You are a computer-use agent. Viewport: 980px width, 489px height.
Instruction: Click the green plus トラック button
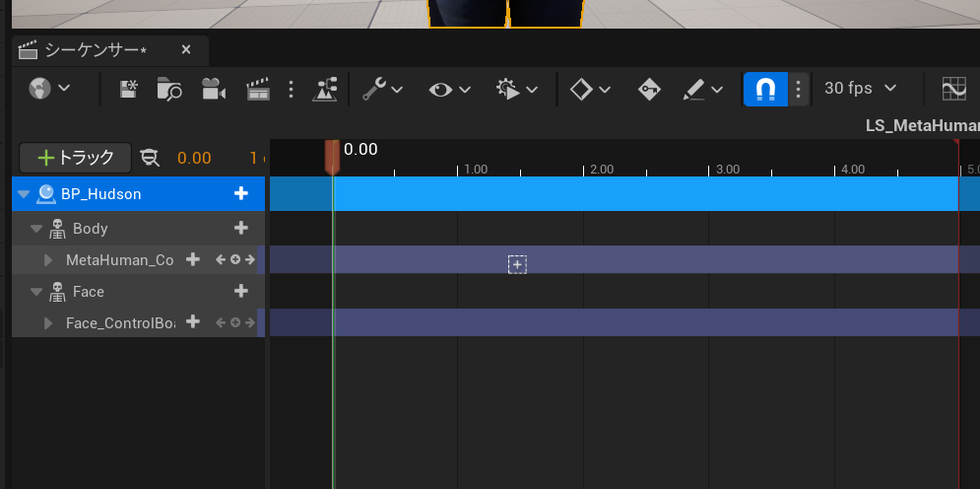(x=75, y=158)
